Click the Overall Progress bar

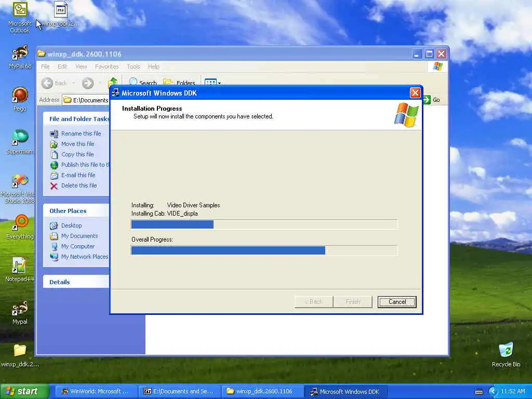click(x=264, y=250)
